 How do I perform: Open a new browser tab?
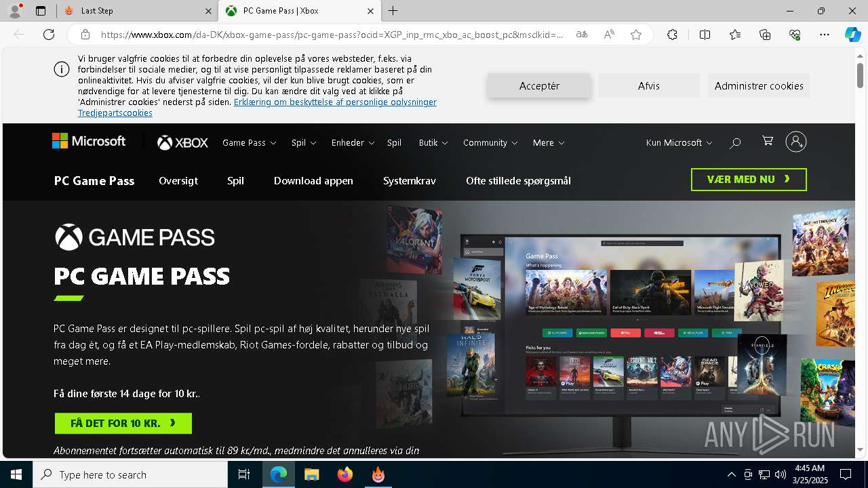point(393,11)
